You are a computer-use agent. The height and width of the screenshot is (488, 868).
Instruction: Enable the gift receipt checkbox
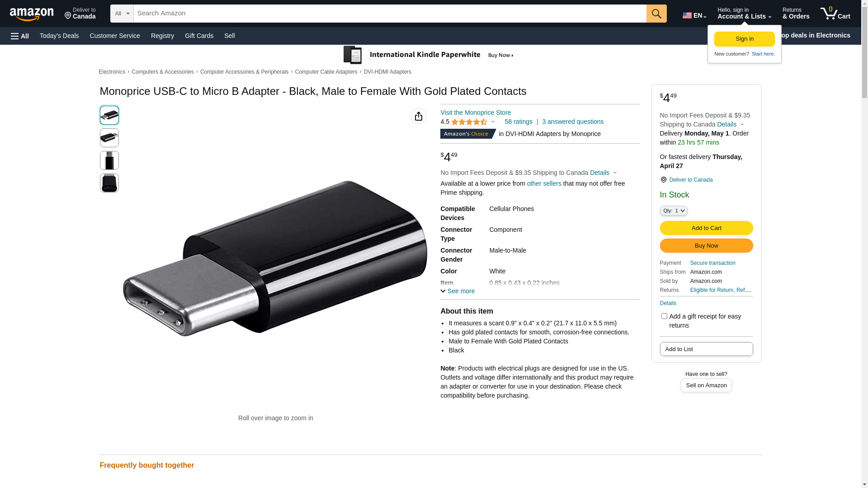pos(664,316)
